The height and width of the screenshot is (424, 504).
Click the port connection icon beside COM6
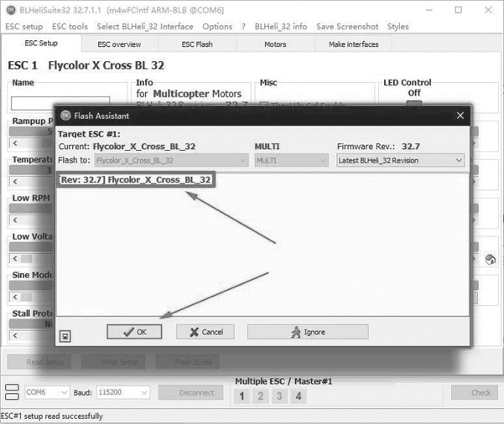click(x=13, y=392)
